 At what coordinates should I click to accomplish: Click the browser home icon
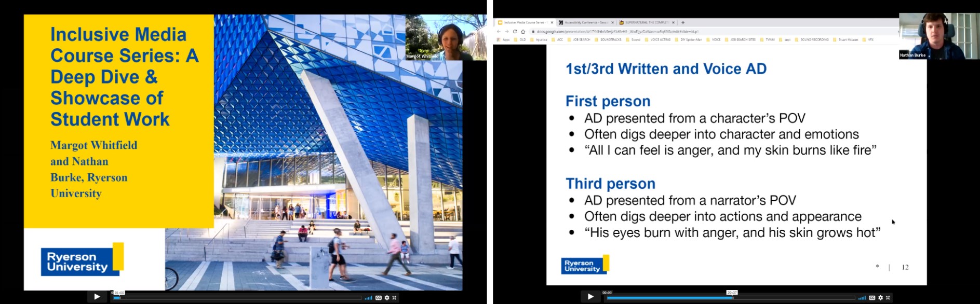pyautogui.click(x=523, y=32)
